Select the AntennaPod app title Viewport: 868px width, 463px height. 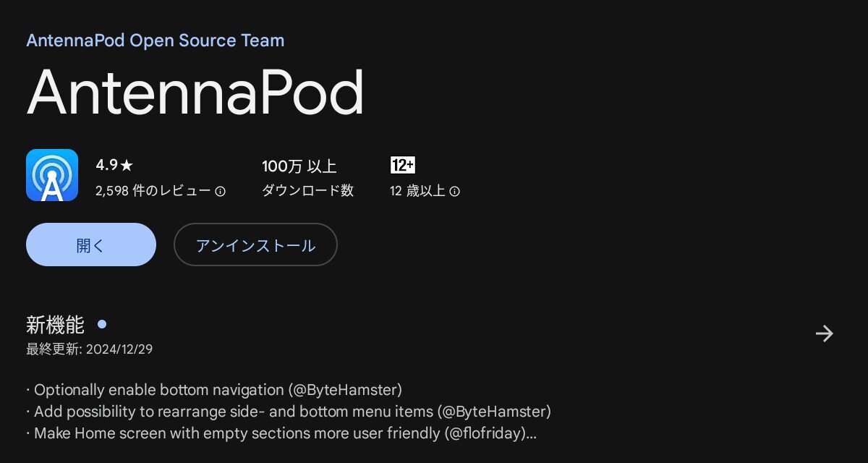coord(195,93)
